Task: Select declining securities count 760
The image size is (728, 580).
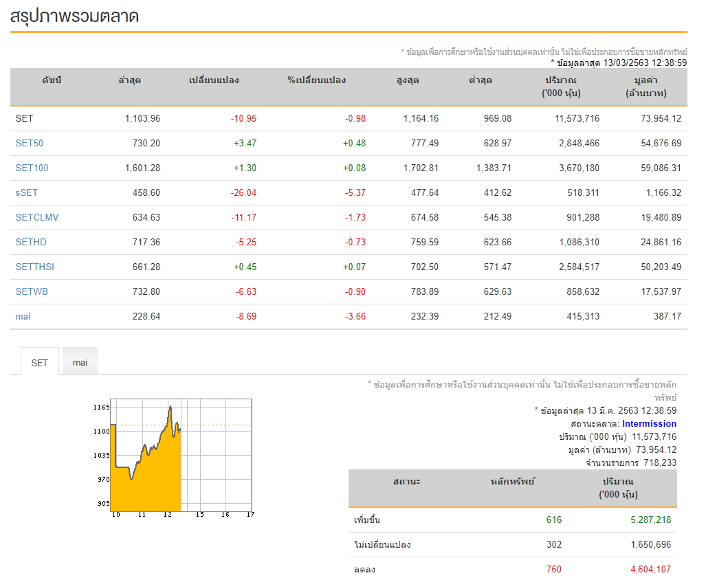Action: click(x=554, y=569)
